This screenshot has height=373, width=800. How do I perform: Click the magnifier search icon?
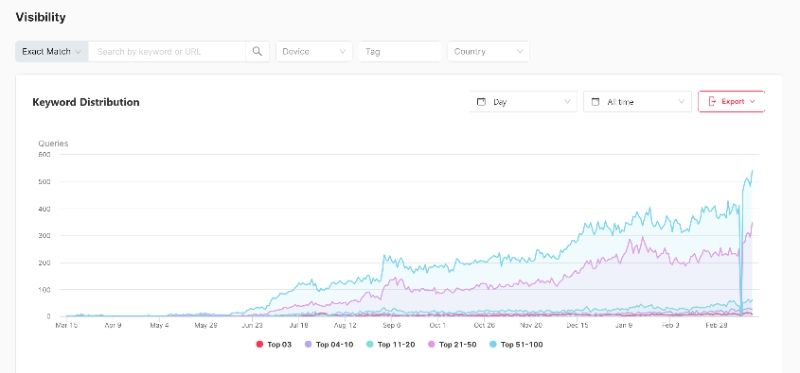pos(257,52)
